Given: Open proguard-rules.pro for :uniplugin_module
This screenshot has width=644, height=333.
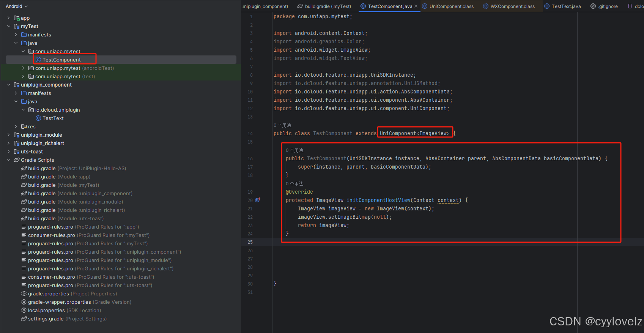Looking at the screenshot, I should 100,260.
